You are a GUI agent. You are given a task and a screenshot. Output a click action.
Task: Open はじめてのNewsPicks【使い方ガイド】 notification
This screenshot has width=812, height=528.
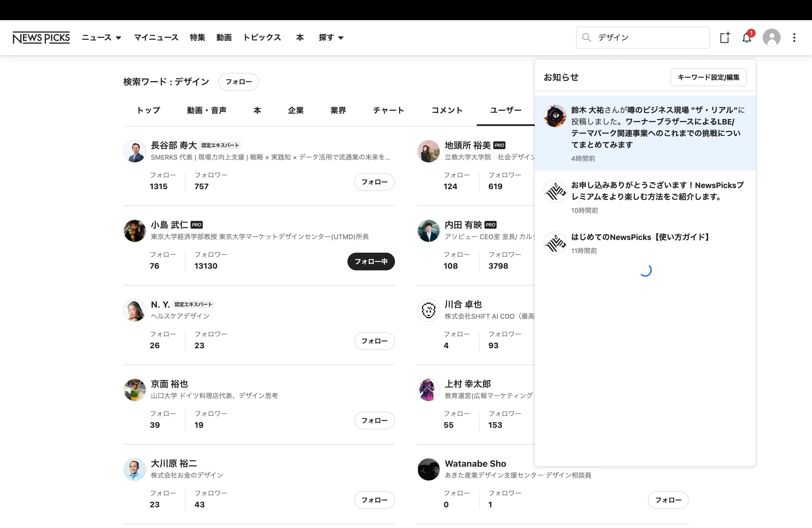click(x=645, y=243)
